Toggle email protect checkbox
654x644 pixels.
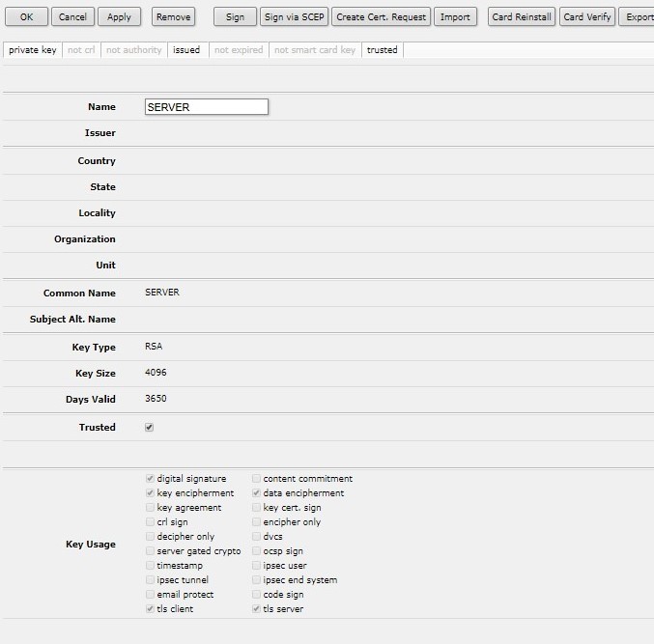pyautogui.click(x=150, y=595)
